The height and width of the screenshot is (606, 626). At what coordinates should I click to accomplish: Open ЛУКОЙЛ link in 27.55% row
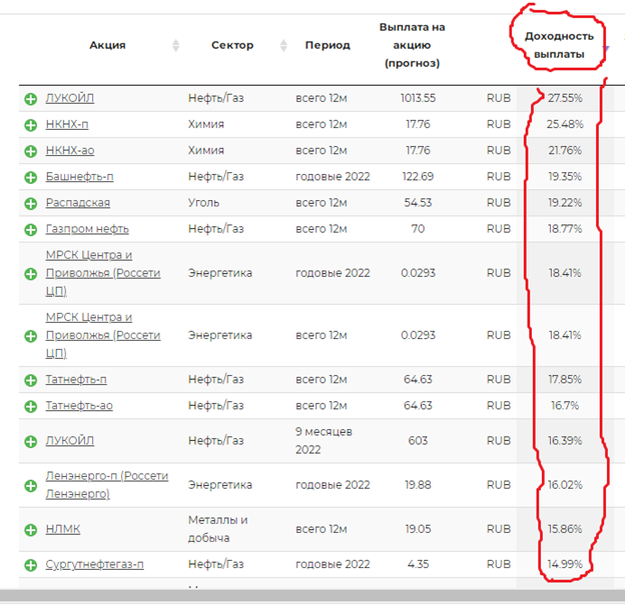pos(70,98)
